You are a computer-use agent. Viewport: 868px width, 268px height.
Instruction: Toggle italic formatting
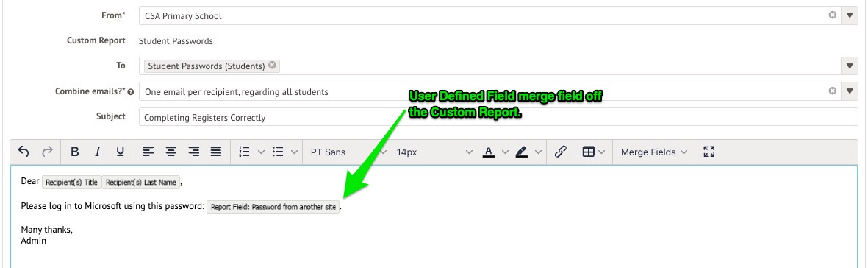point(98,152)
